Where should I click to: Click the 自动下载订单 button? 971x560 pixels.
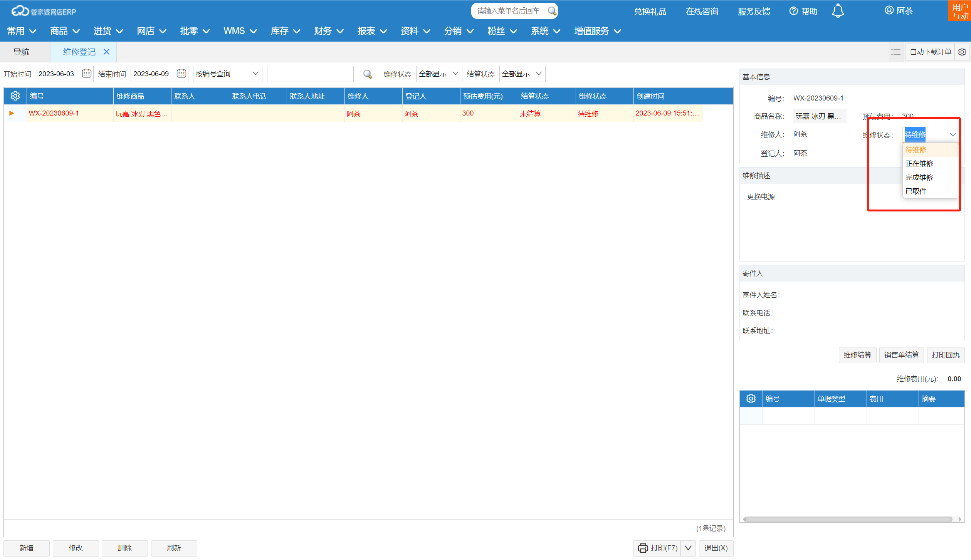(x=930, y=52)
